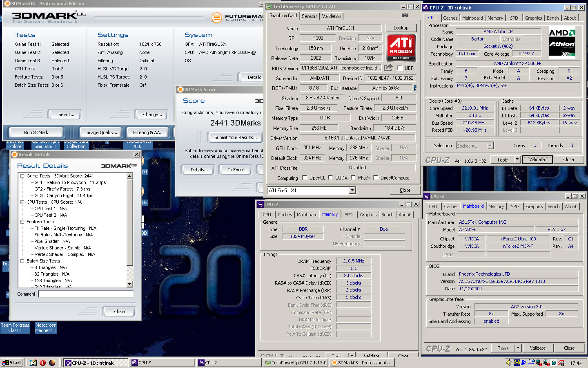Collapse the Game Tests tree node

(x=22, y=176)
